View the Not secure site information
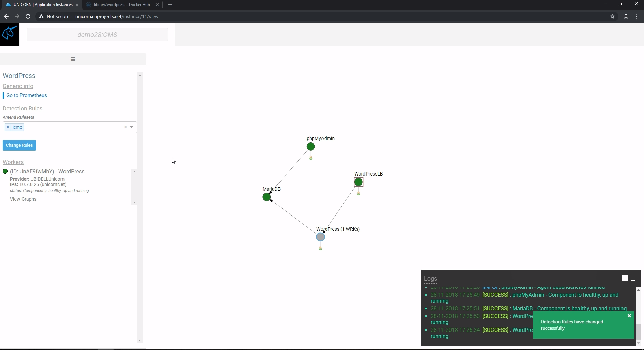Screen dimensions: 644x350 [x=54, y=16]
